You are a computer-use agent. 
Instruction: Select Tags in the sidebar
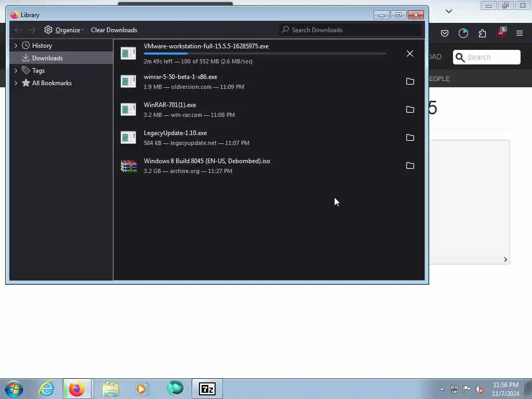click(x=38, y=71)
